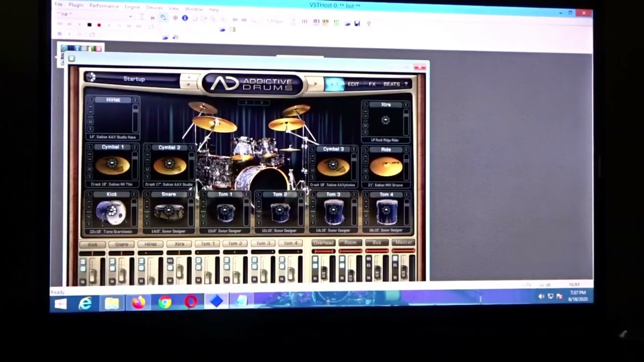644x362 pixels.
Task: Step to next preset with Startup down arrow
Action: [x=189, y=84]
